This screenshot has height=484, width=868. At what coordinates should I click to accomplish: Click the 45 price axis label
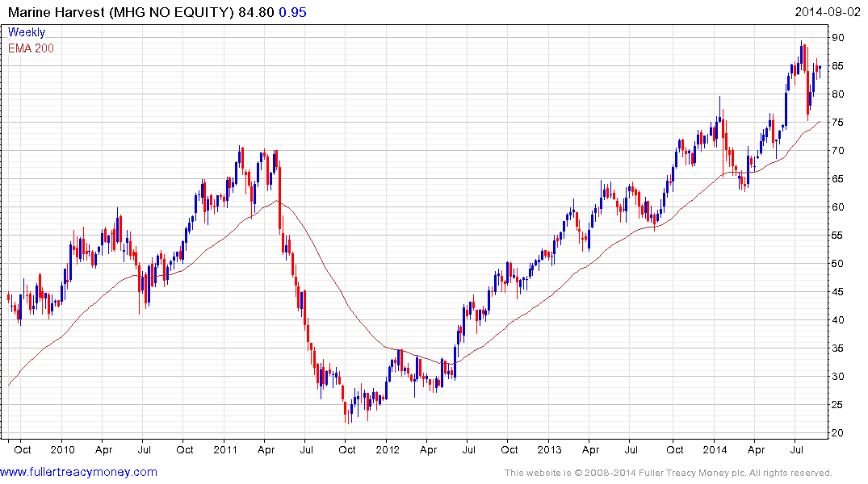tap(838, 291)
